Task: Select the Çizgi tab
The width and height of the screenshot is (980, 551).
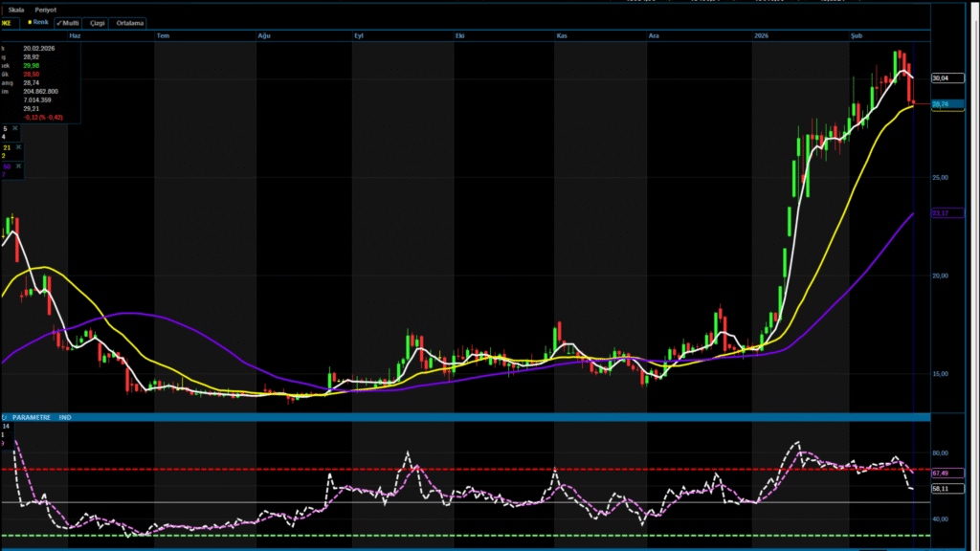Action: tap(97, 22)
